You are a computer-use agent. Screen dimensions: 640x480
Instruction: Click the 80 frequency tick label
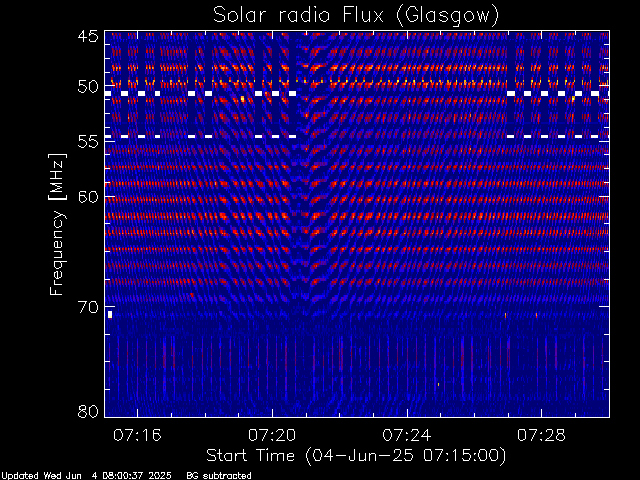88,411
